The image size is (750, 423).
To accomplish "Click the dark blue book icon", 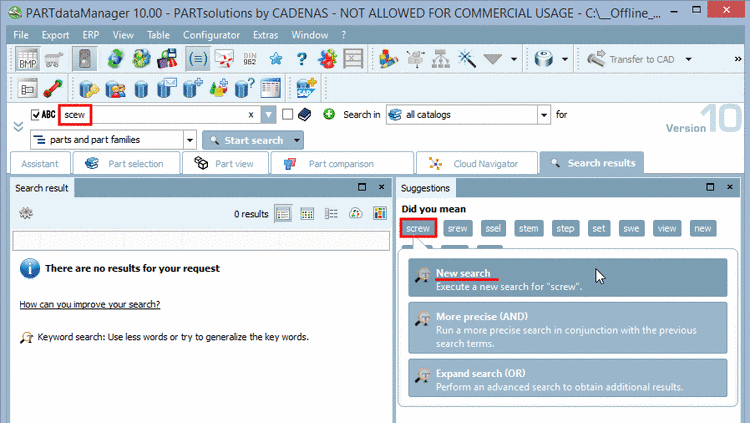I will point(305,114).
